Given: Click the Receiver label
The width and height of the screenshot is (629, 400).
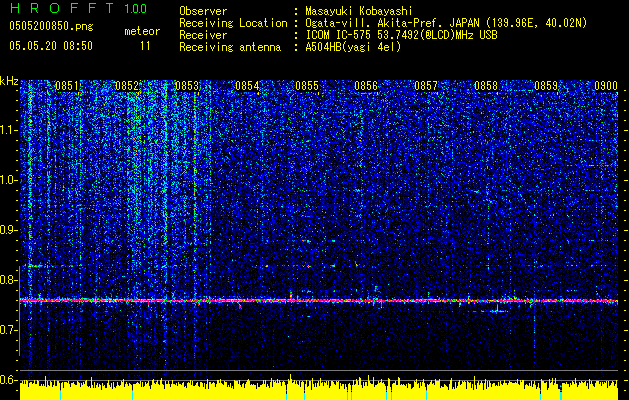Looking at the screenshot, I should 203,35.
